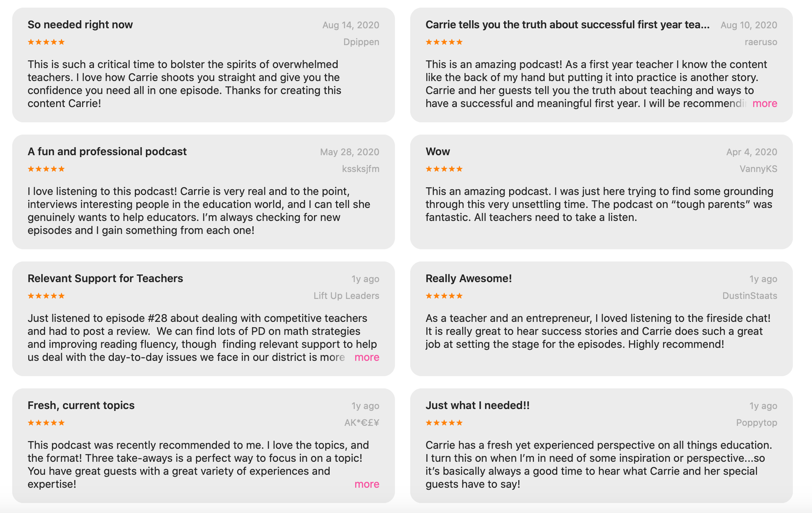Viewport: 812px width, 513px height.
Task: Click the five stars under Really Awesome!
Action: pyautogui.click(x=444, y=296)
